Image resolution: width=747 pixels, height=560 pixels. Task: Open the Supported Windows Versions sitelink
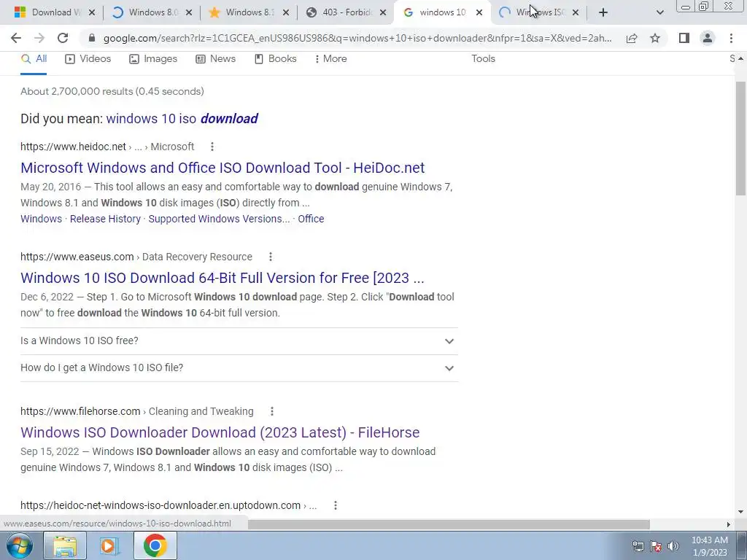[219, 219]
